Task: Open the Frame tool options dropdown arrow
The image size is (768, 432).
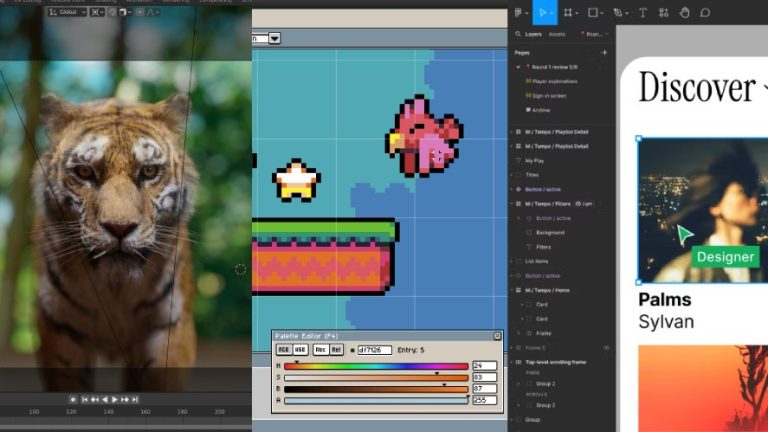Action: pyautogui.click(x=577, y=13)
